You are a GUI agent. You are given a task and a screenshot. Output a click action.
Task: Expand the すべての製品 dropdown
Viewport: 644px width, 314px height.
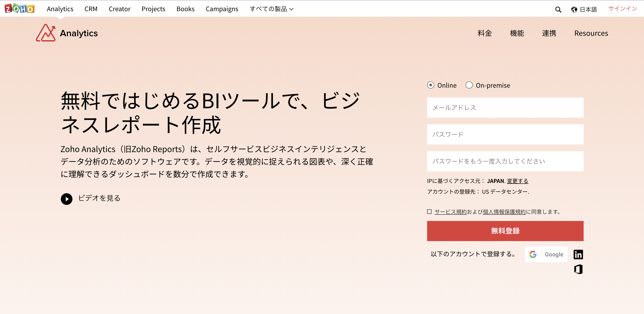pos(271,9)
